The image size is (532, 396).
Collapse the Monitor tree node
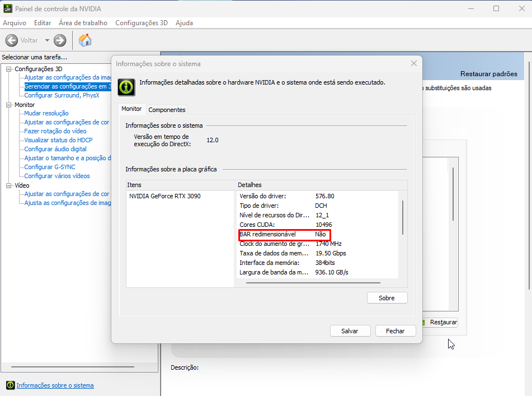pos(8,105)
